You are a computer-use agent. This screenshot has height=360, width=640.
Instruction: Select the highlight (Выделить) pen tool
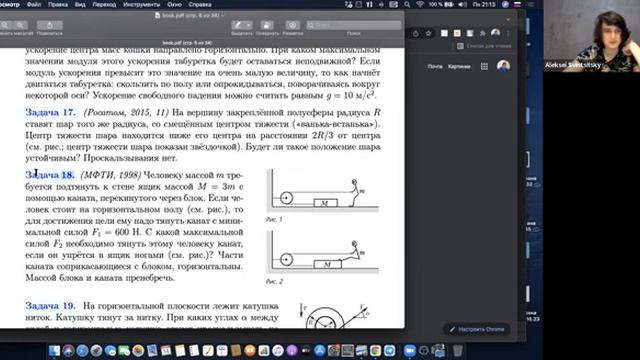[x=238, y=25]
